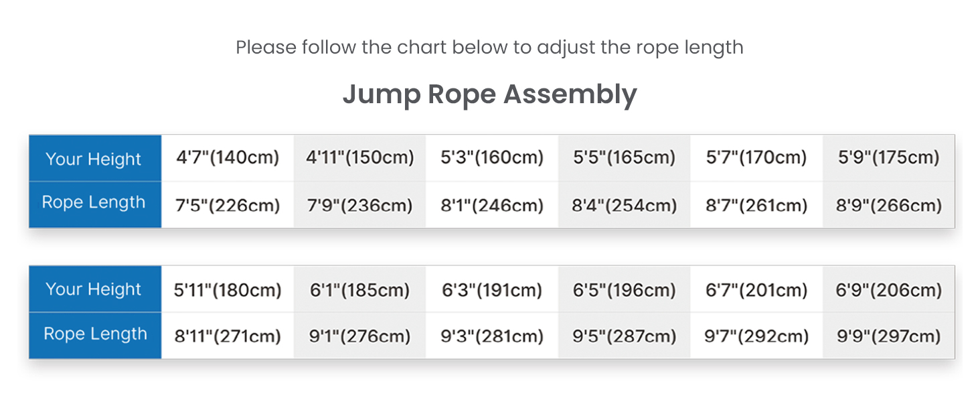Viewport: 980px width, 402px height.
Task: Click the 'Jump Rope Assembly' heading
Action: tap(489, 94)
